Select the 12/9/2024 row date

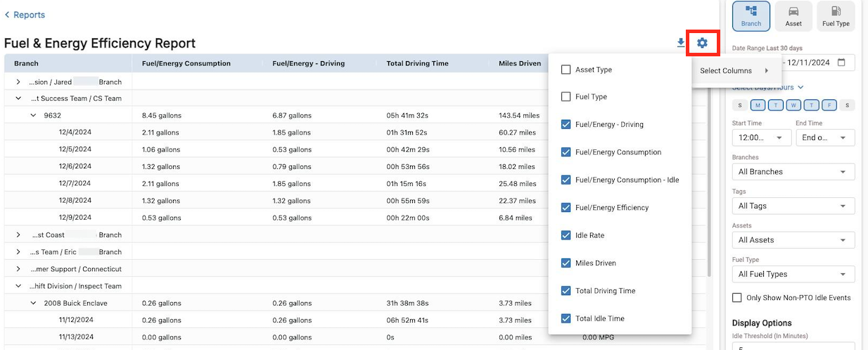[x=75, y=218]
